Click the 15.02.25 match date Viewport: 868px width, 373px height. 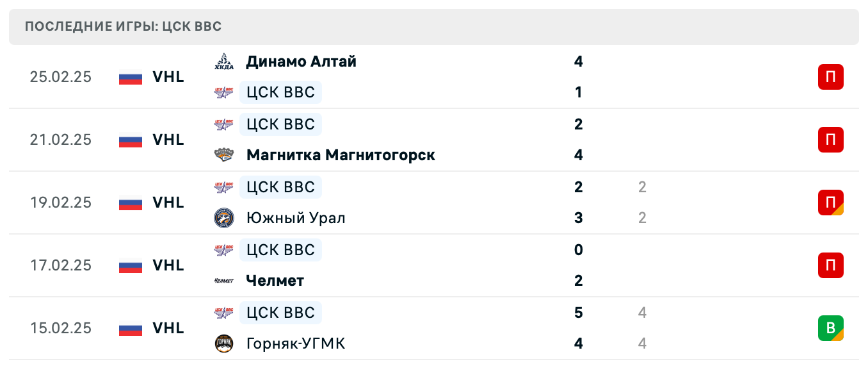click(x=61, y=328)
